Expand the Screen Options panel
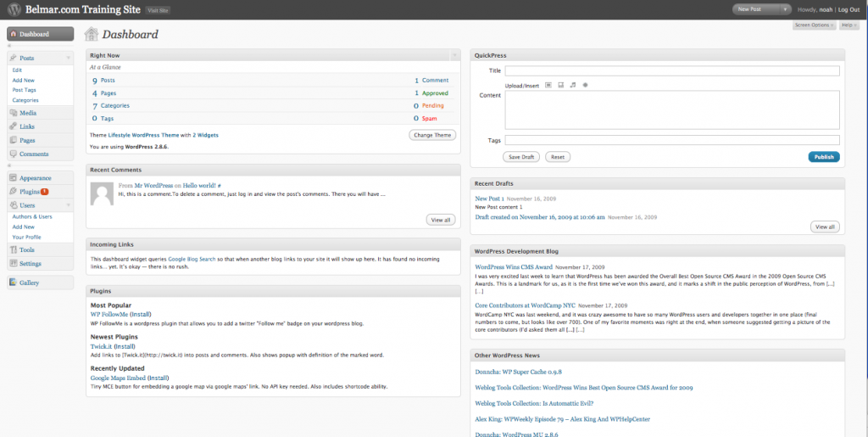868x437 pixels. click(815, 25)
